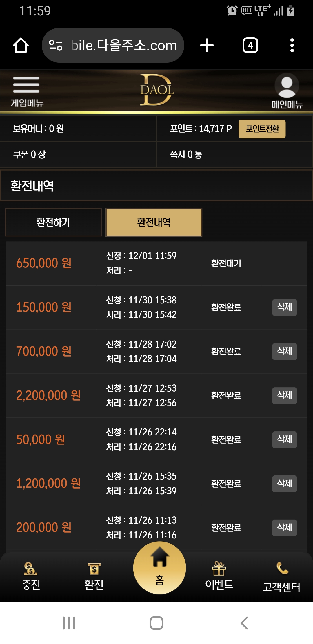Delete the 150,000 원 withdrawal record
Screen dimensions: 313x644
coord(284,307)
